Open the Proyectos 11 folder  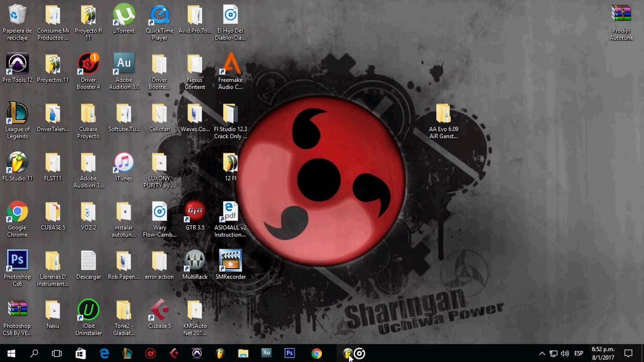[53, 68]
